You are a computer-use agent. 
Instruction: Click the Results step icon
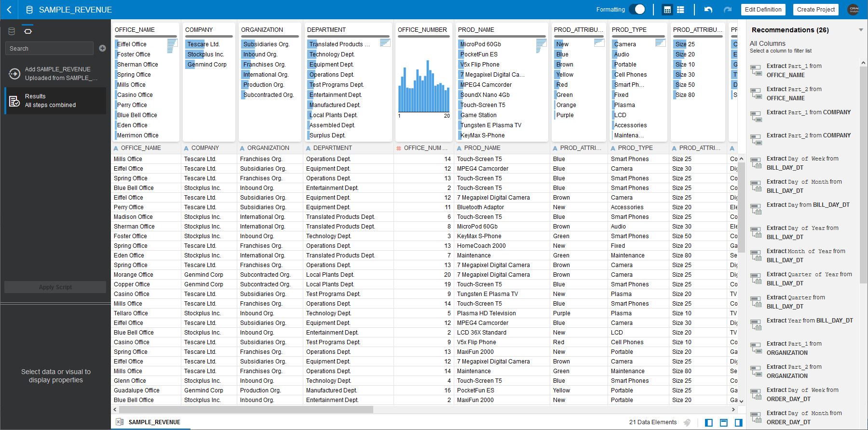pos(14,101)
